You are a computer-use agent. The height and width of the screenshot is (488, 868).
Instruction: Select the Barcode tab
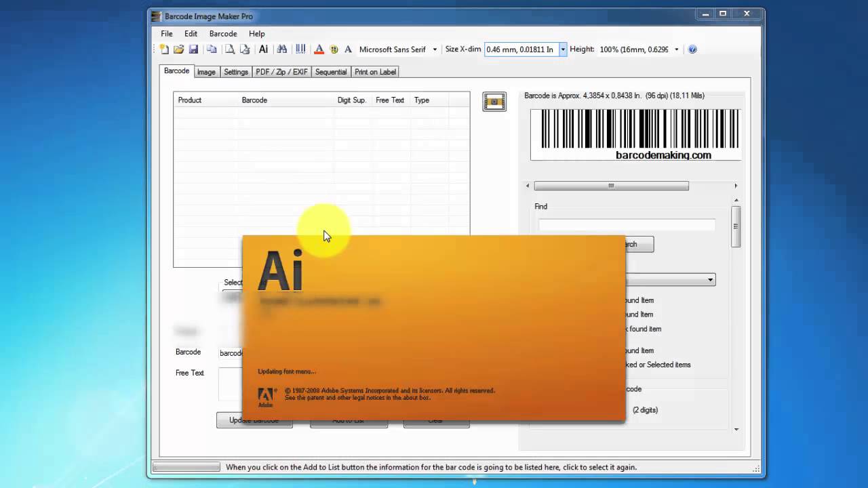177,70
